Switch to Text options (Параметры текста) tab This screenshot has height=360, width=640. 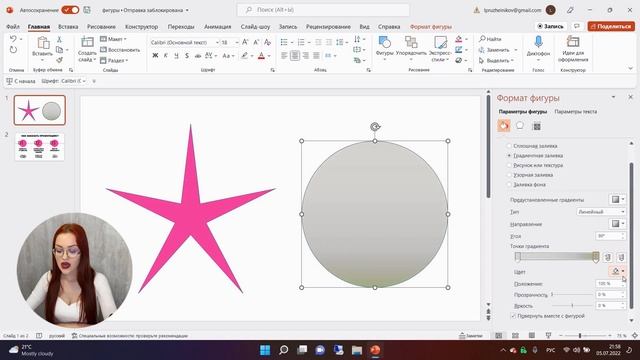click(576, 111)
